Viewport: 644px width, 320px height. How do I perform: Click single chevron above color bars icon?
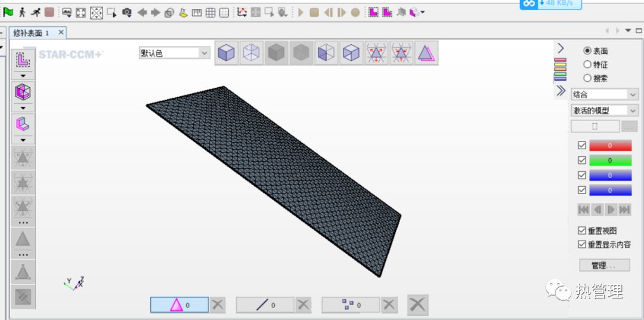pos(561,48)
